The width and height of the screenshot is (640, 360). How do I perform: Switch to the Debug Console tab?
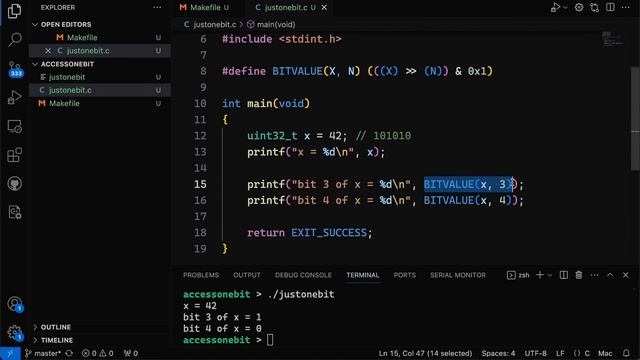point(303,275)
